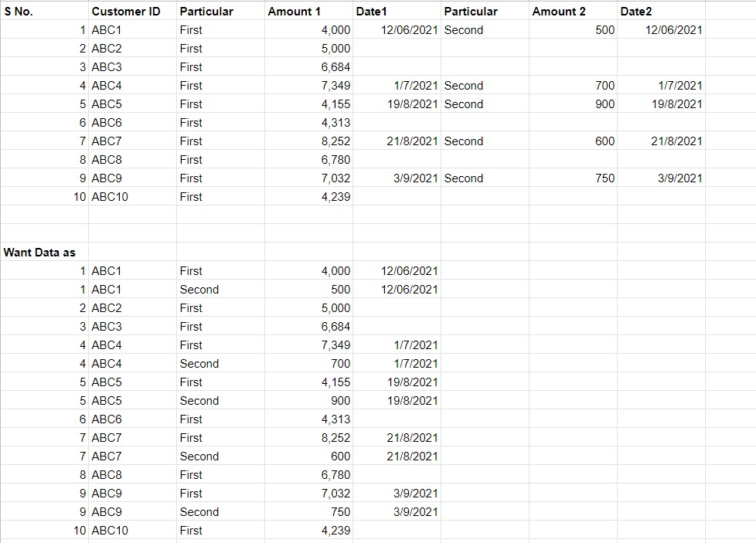Select the cell with 5,000 in bottom table
Viewport: 756px width, 543px height.
pos(308,308)
